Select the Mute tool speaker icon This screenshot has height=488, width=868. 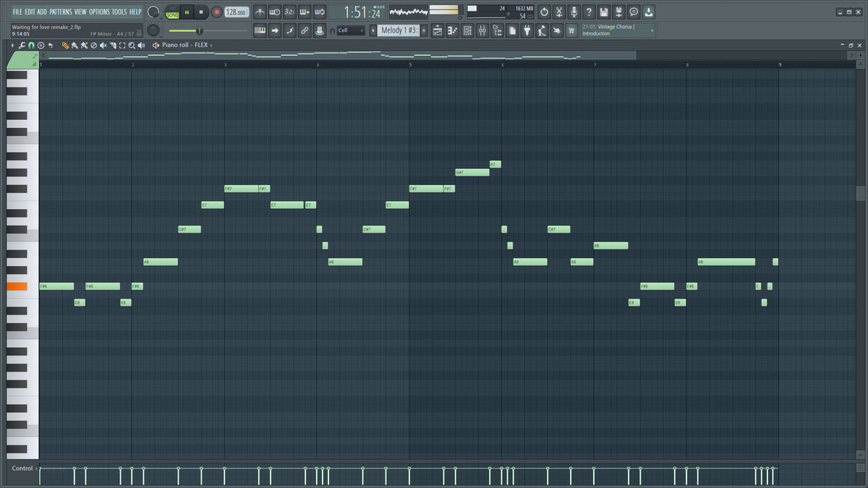[103, 45]
